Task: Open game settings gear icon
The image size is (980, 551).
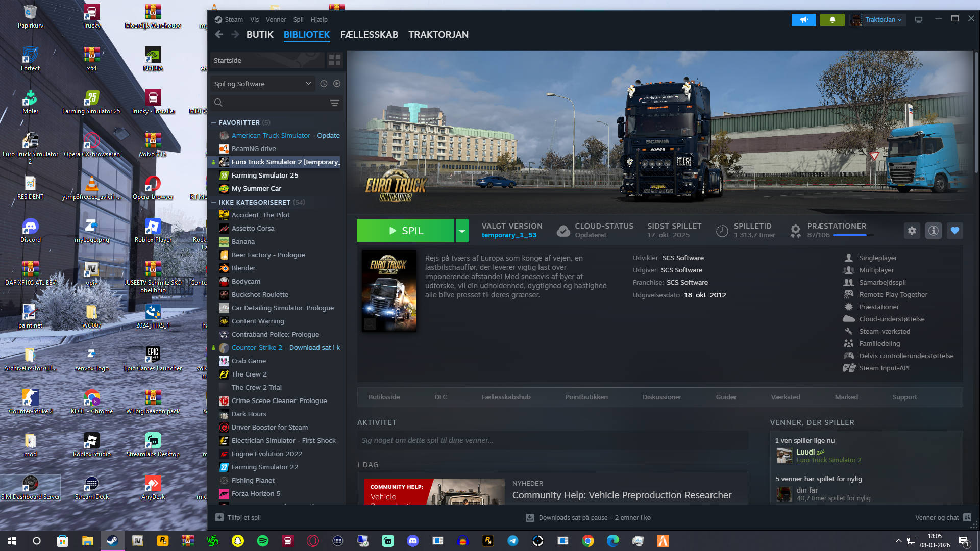Action: coord(912,231)
